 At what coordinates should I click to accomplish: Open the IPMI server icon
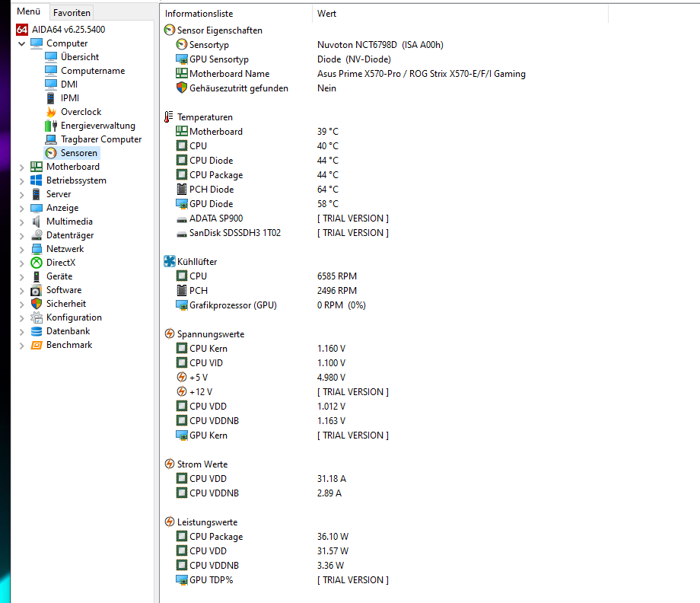coord(51,97)
